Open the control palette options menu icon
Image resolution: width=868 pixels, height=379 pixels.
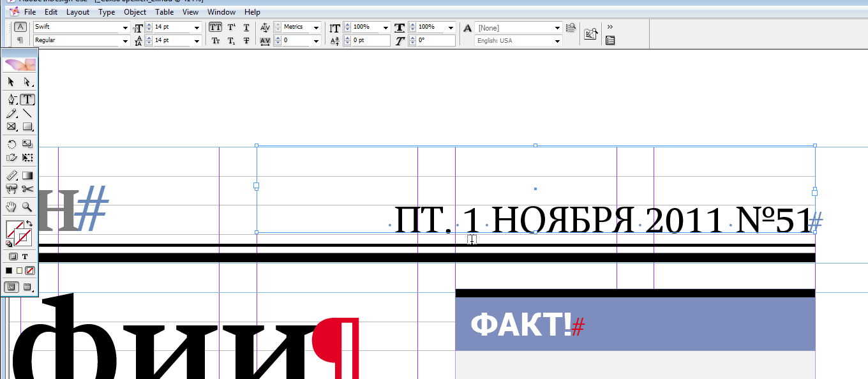(611, 40)
